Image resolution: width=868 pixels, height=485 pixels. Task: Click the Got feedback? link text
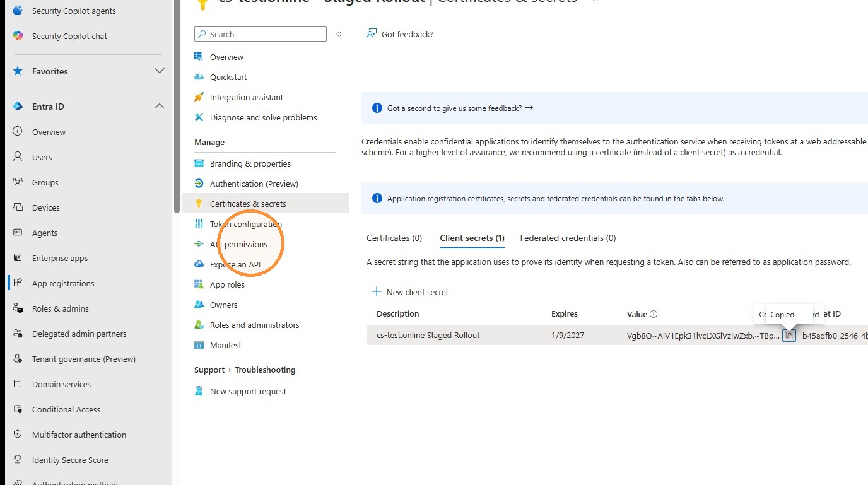click(x=408, y=34)
